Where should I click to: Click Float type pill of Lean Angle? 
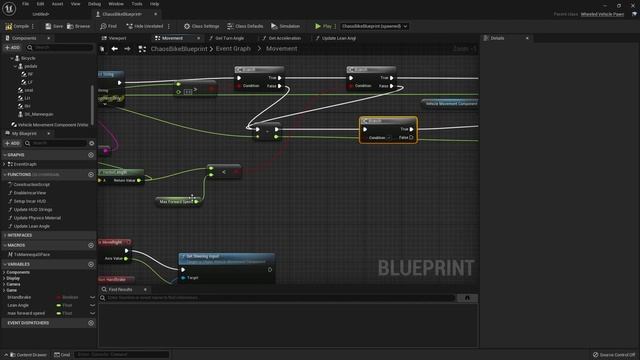64,305
